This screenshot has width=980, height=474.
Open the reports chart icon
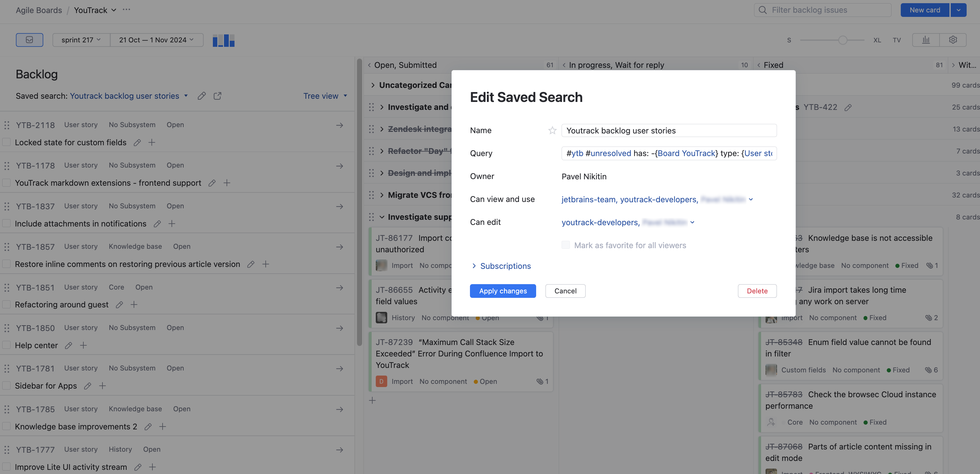coord(926,39)
